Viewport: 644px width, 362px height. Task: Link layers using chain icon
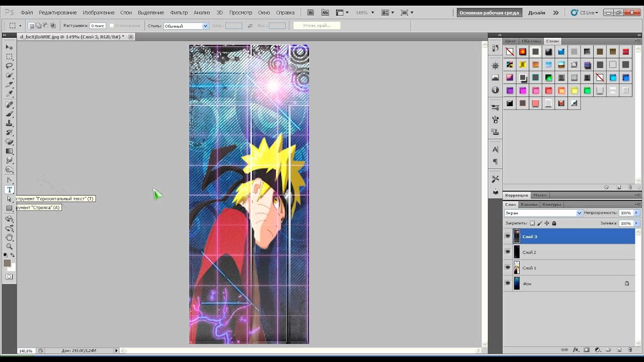tap(565, 349)
